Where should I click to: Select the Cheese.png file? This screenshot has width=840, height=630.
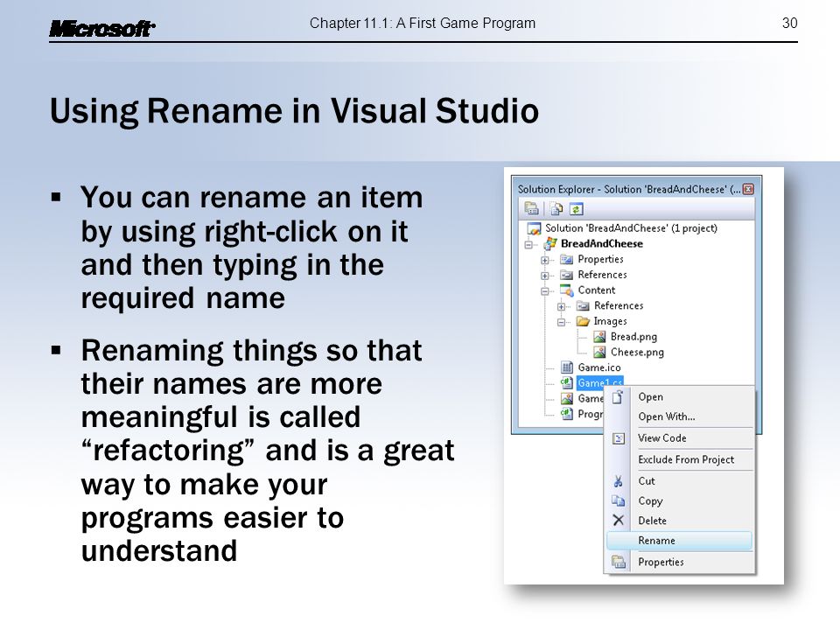[637, 353]
